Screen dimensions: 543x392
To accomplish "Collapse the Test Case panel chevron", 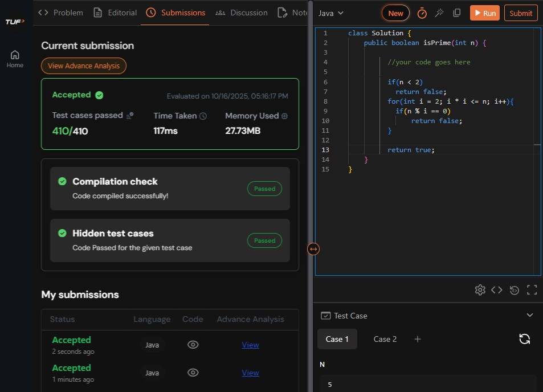I will coord(530,315).
